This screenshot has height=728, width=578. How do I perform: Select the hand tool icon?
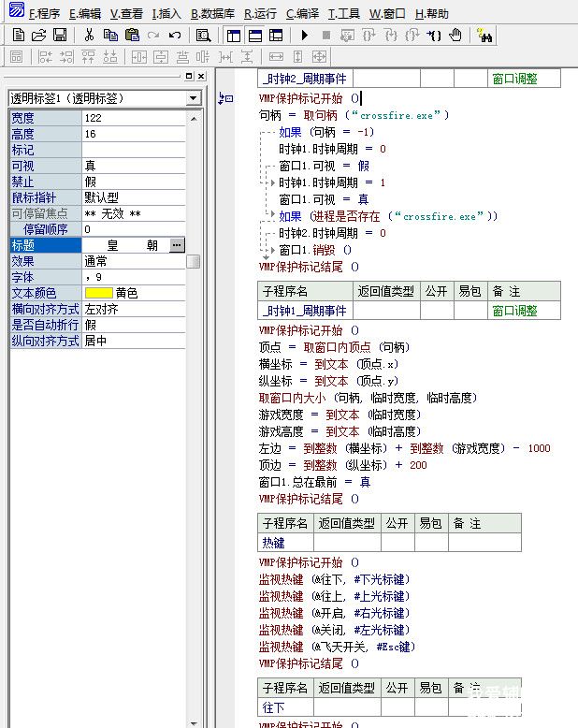455,36
